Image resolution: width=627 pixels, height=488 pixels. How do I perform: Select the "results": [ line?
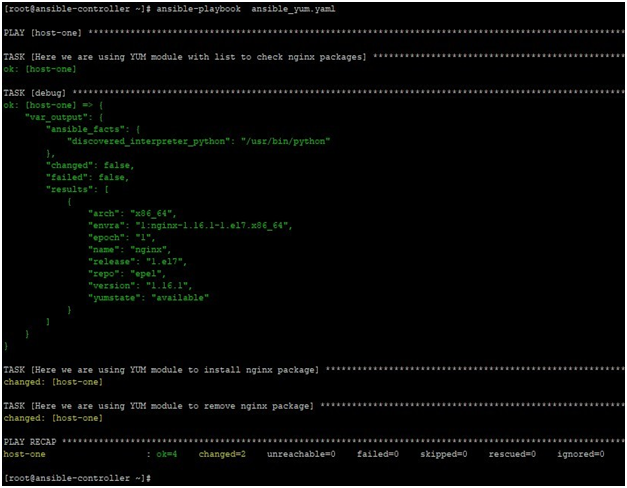tap(78, 189)
